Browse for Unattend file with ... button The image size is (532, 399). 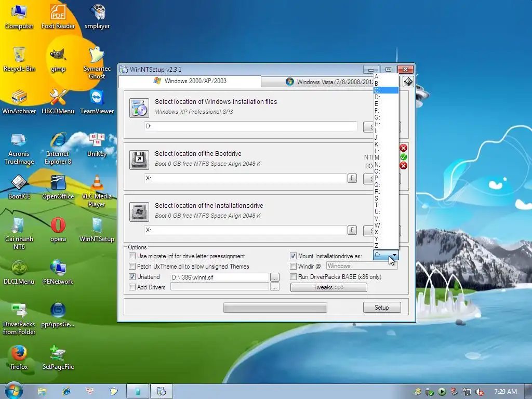click(x=274, y=277)
